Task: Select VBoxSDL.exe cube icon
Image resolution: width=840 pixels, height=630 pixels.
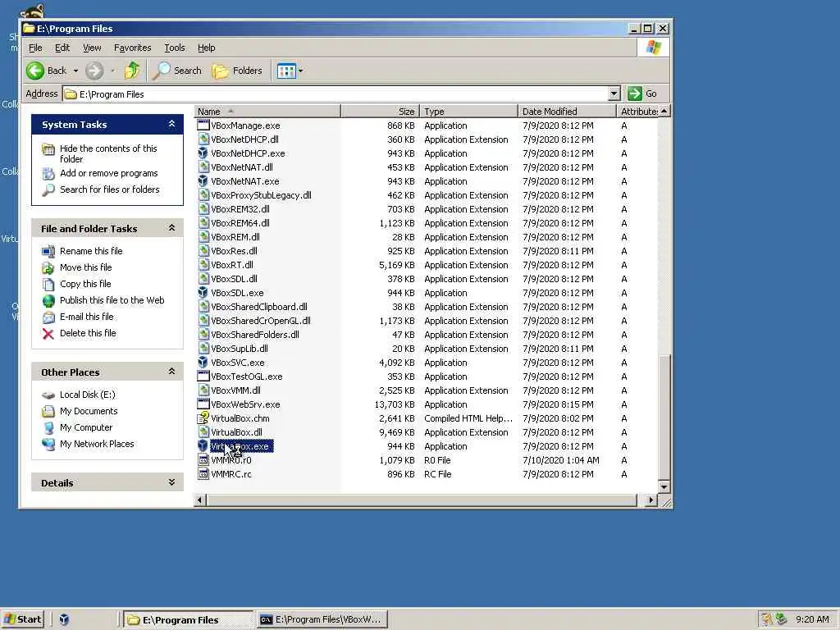Action: click(x=203, y=293)
